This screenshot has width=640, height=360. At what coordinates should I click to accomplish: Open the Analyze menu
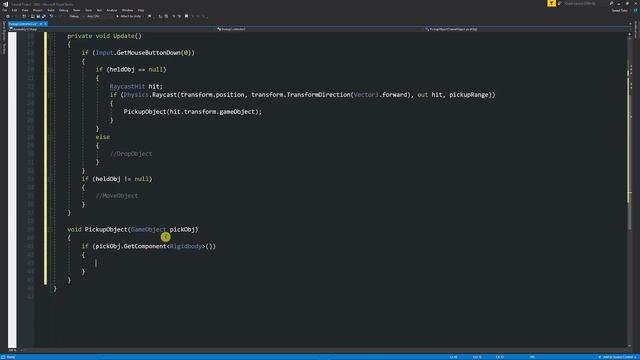pos(112,10)
